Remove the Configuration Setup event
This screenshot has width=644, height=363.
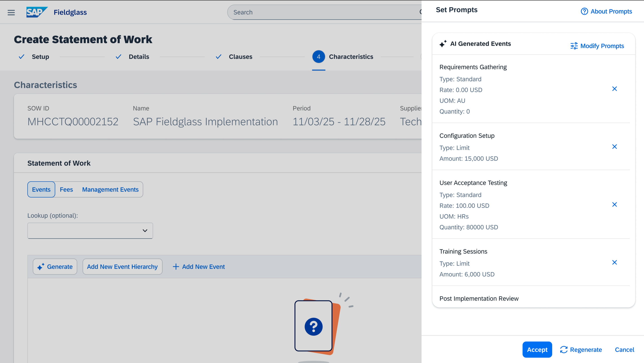pyautogui.click(x=614, y=147)
